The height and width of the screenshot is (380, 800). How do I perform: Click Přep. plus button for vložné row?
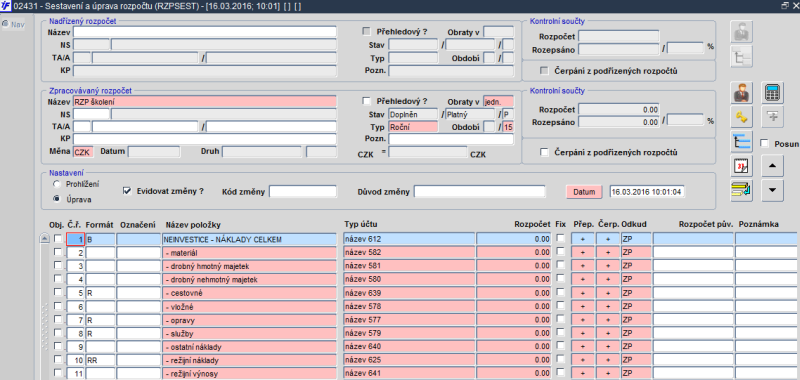click(x=583, y=307)
